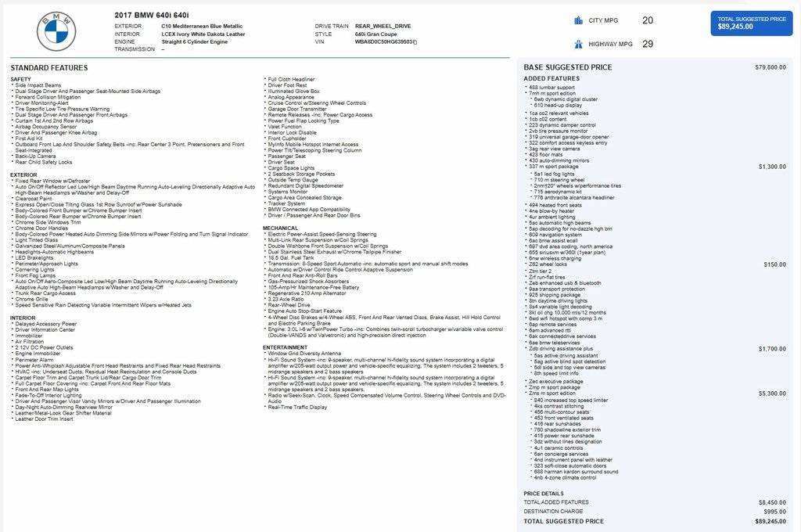801x532 pixels.
Task: Click the 'EXTERIOR' section heading in Standard Features
Action: 23,174
